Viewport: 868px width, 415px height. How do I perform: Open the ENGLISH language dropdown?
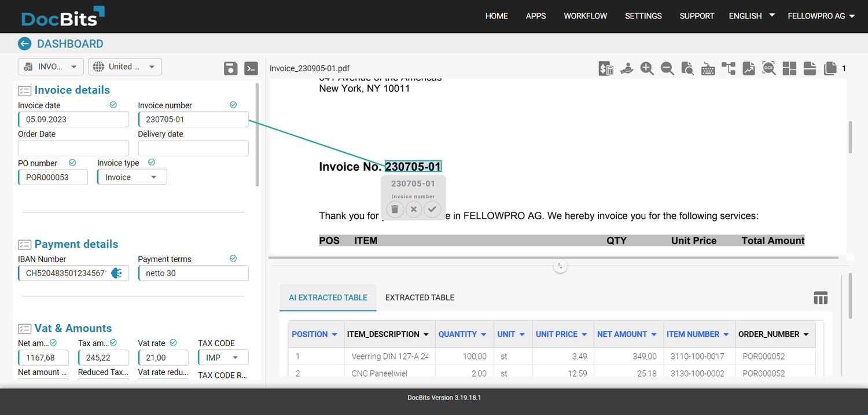751,16
